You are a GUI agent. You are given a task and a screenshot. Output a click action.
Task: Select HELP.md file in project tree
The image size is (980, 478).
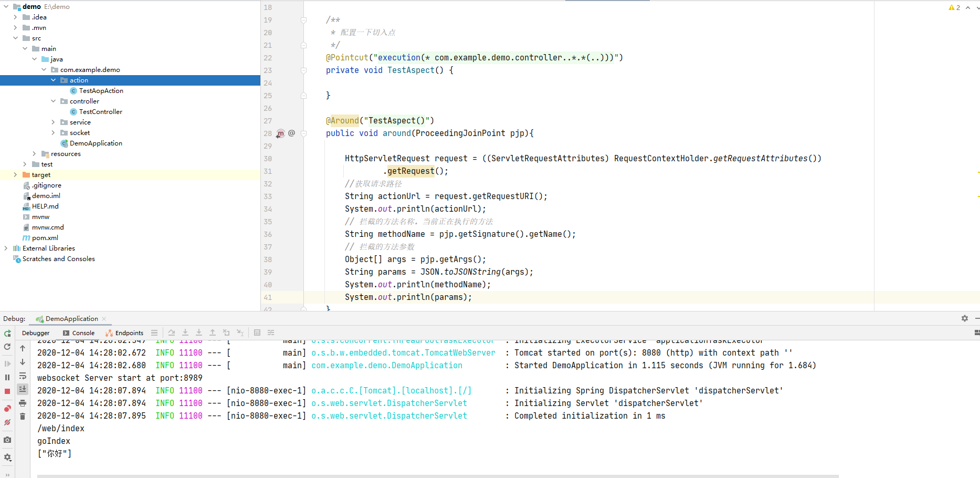[x=45, y=206]
